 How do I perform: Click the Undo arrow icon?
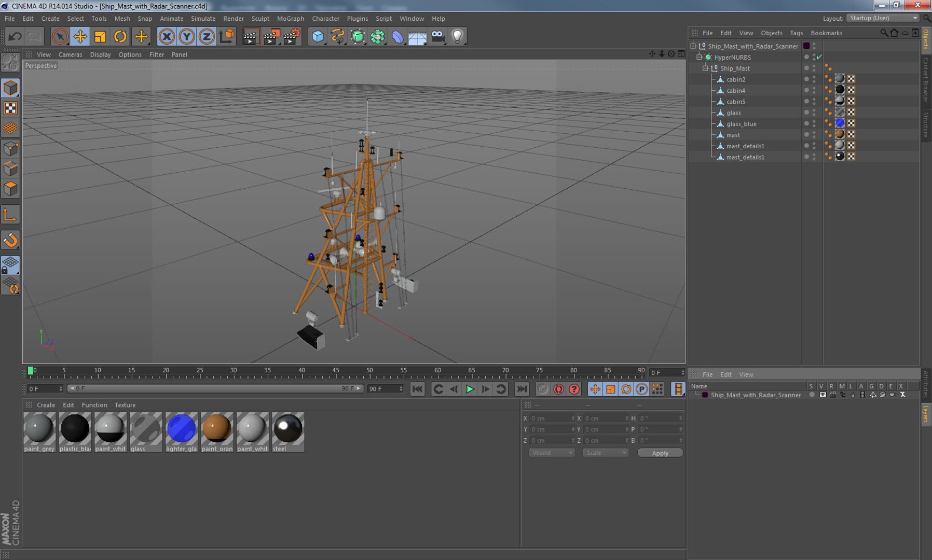[15, 36]
